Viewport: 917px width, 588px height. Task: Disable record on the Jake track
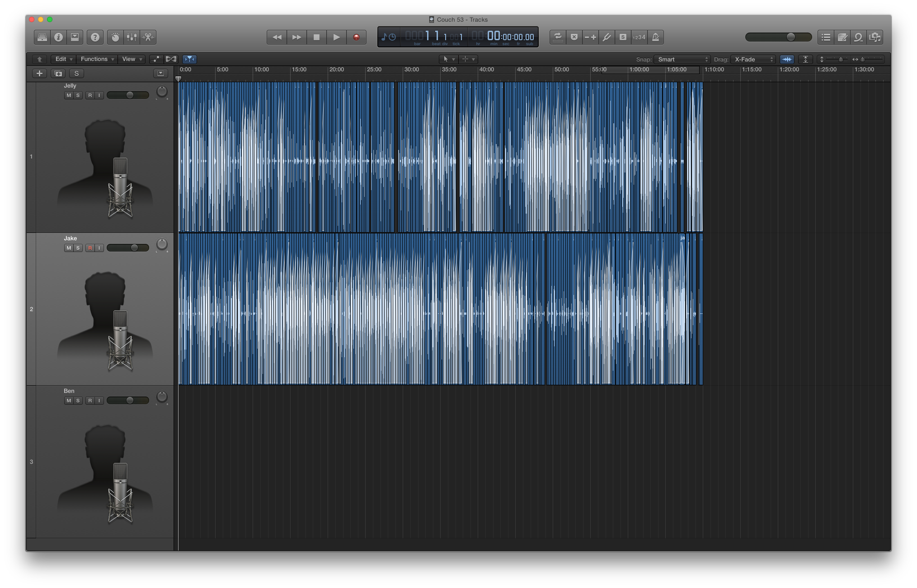pos(90,248)
